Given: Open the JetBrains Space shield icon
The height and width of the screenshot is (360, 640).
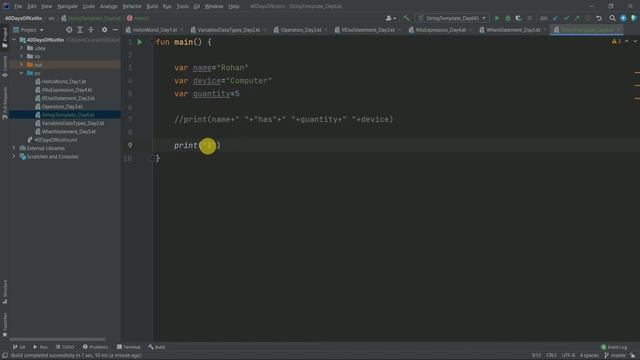Looking at the screenshot, I should click(x=633, y=18).
